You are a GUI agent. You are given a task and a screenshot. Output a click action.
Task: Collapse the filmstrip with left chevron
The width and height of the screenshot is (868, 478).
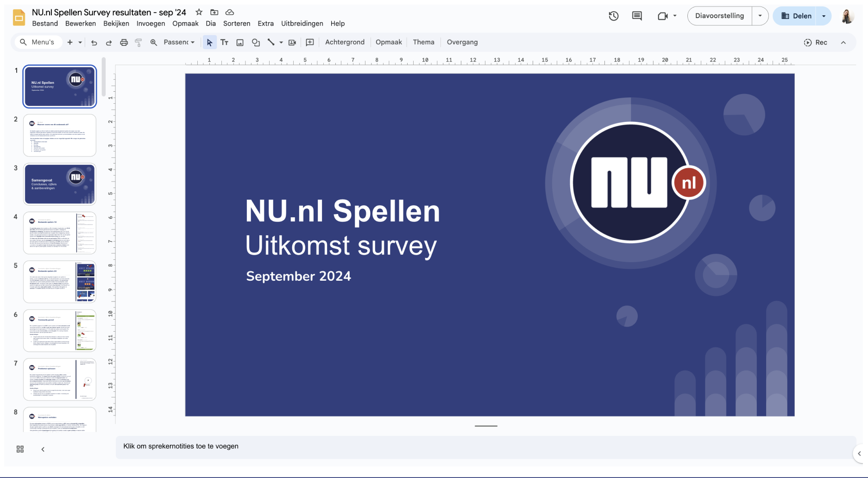43,449
